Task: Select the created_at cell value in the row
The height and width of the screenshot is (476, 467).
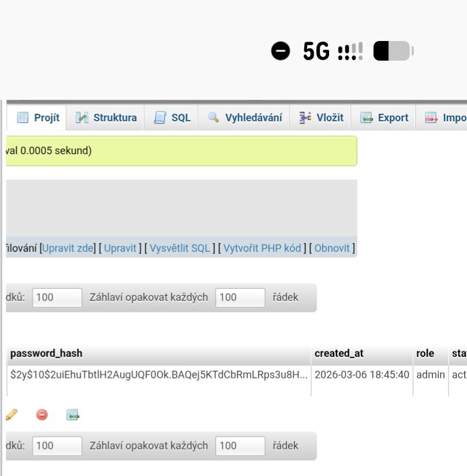Action: click(x=362, y=374)
